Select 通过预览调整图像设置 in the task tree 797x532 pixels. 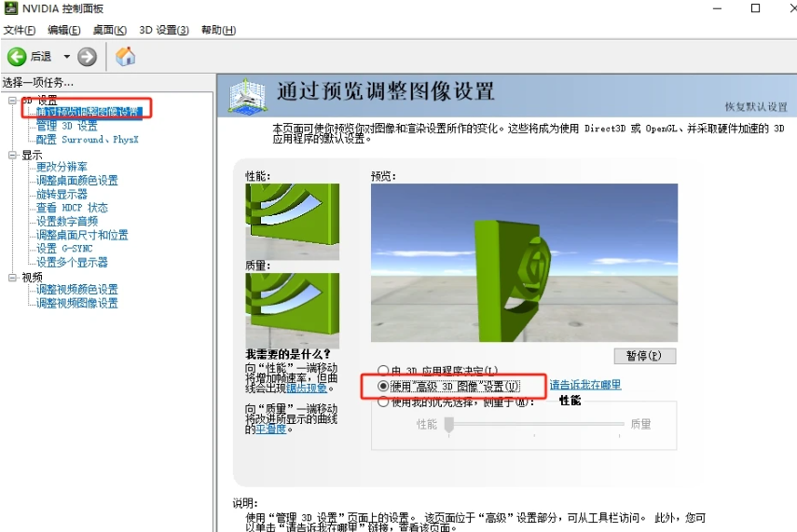89,111
